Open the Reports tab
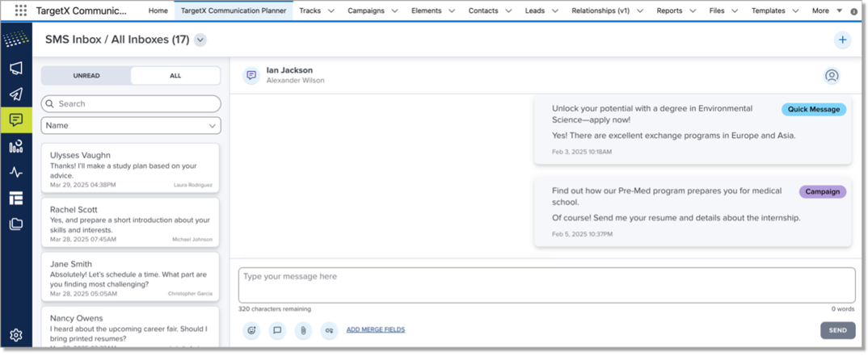Image resolution: width=868 pixels, height=356 pixels. 668,11
